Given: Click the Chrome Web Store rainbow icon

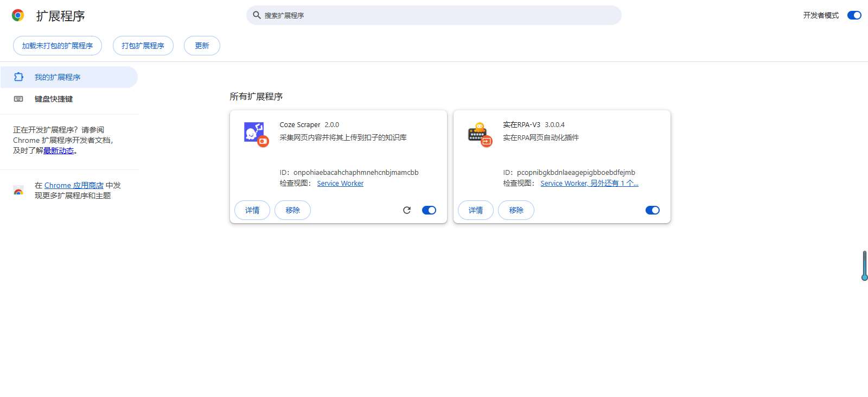Looking at the screenshot, I should 18,191.
